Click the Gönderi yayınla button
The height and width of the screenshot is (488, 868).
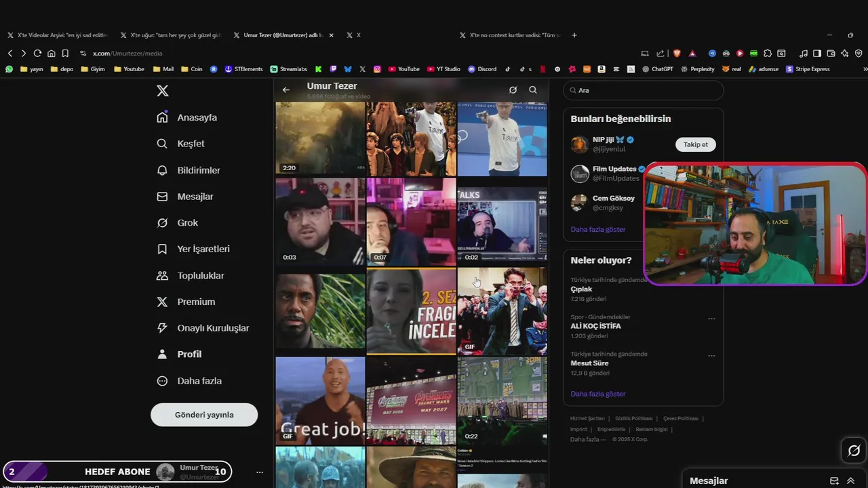pos(204,415)
